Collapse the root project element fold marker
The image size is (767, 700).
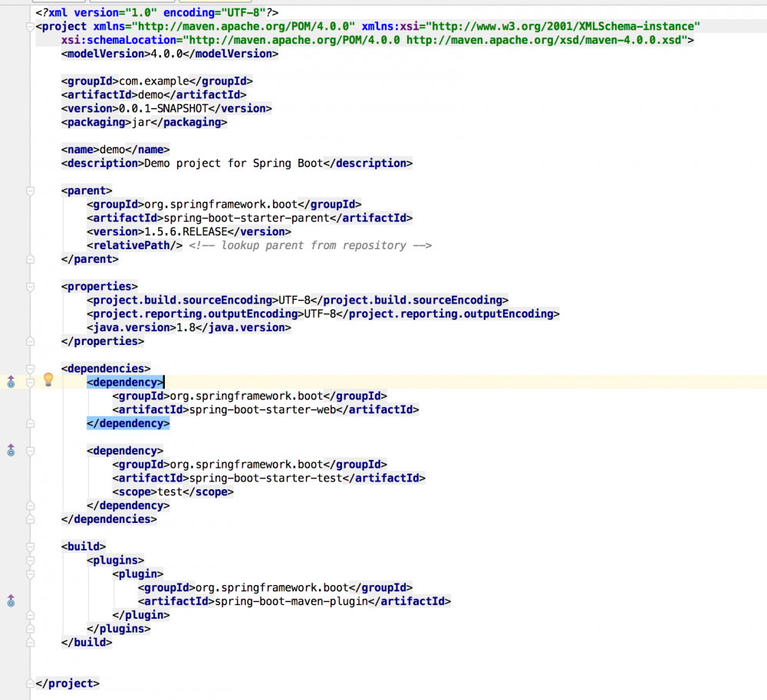point(29,25)
